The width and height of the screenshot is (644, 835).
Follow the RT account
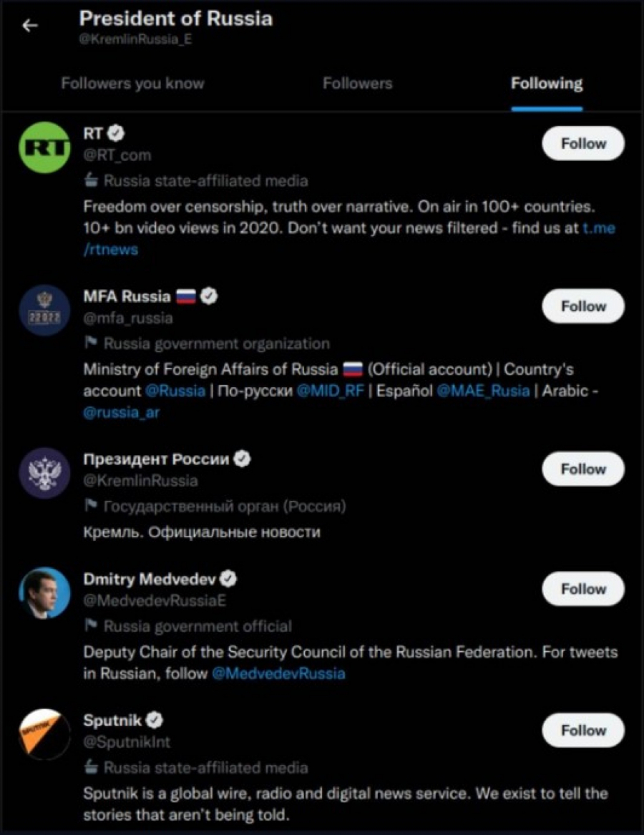[582, 144]
